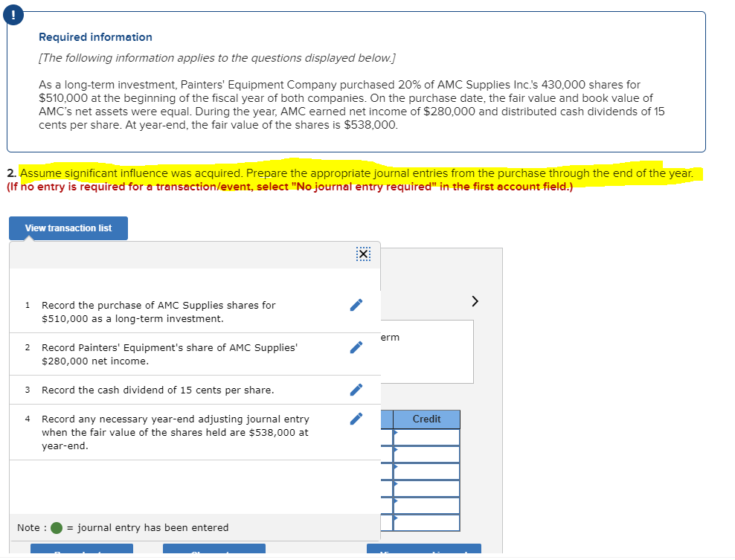The width and height of the screenshot is (735, 560).
Task: Open the View transaction list panel
Action: (68, 228)
